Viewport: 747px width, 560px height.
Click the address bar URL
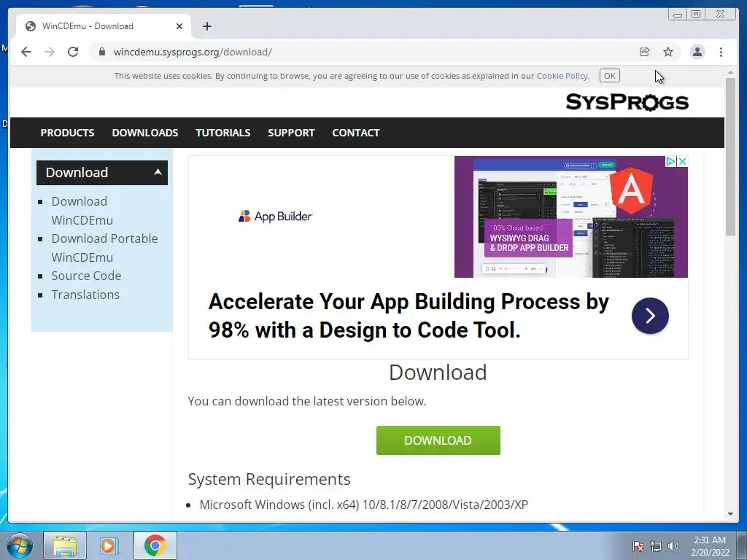(x=193, y=52)
